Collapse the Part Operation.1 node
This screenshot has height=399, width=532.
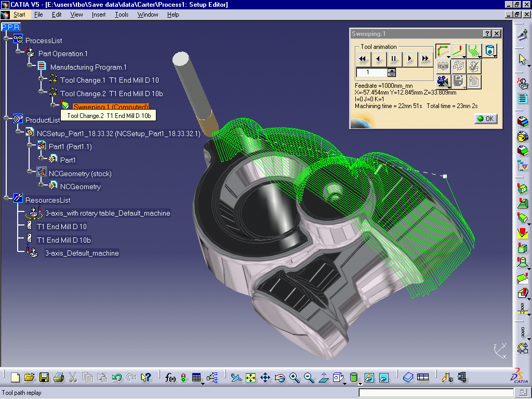[x=19, y=51]
